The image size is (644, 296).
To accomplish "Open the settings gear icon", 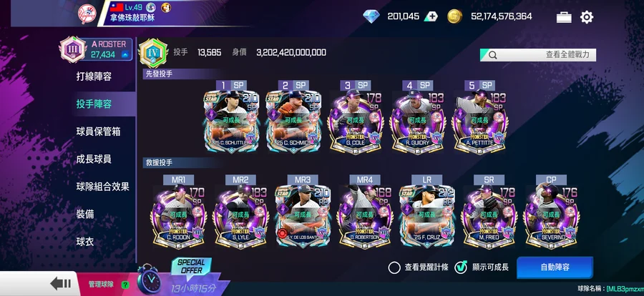I will [x=587, y=17].
